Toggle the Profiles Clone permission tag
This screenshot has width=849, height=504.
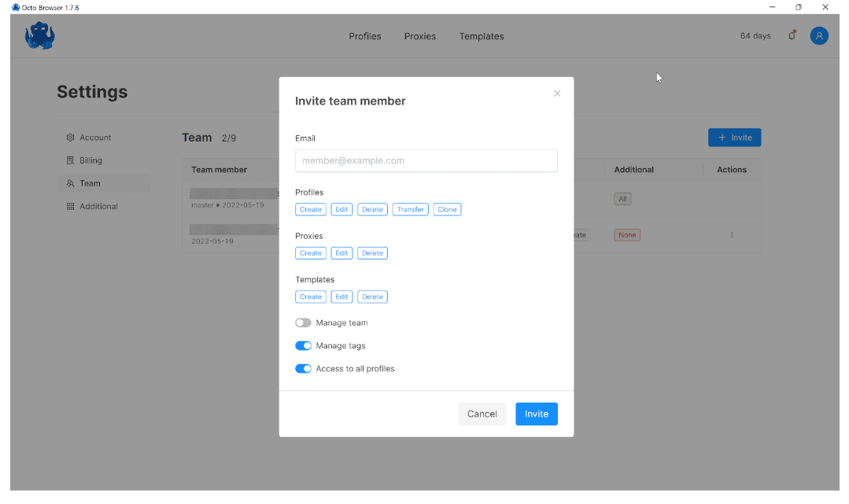click(447, 210)
